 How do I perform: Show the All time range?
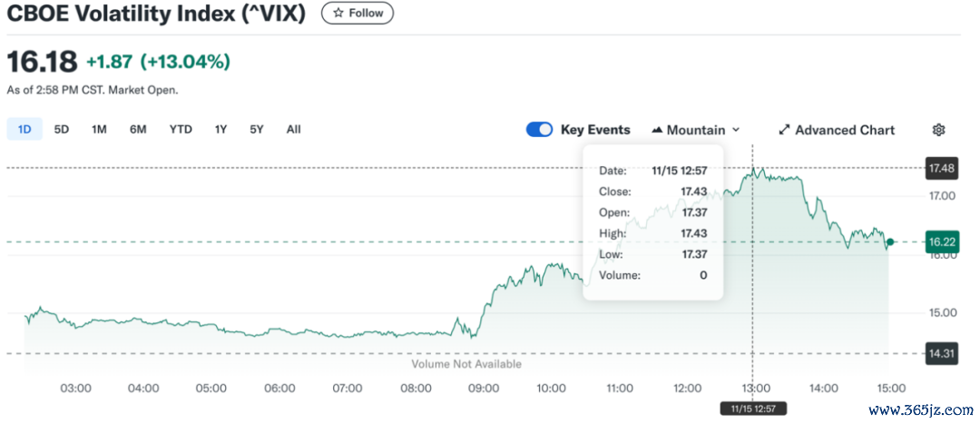293,130
